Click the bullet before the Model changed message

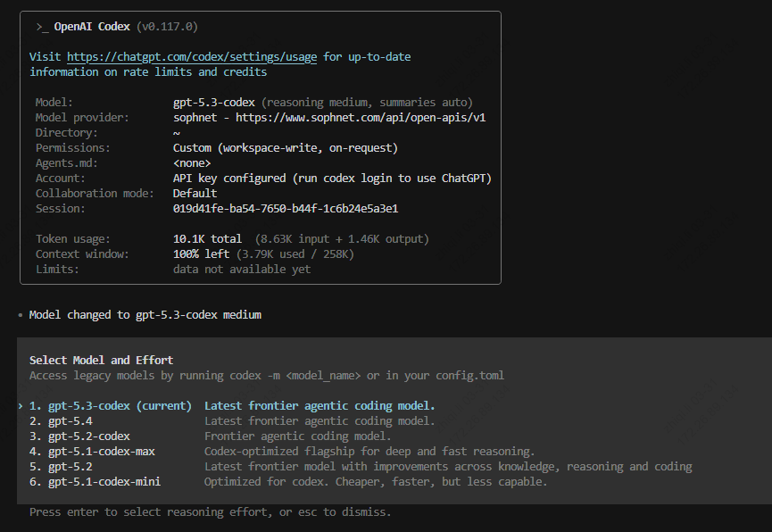pyautogui.click(x=20, y=315)
